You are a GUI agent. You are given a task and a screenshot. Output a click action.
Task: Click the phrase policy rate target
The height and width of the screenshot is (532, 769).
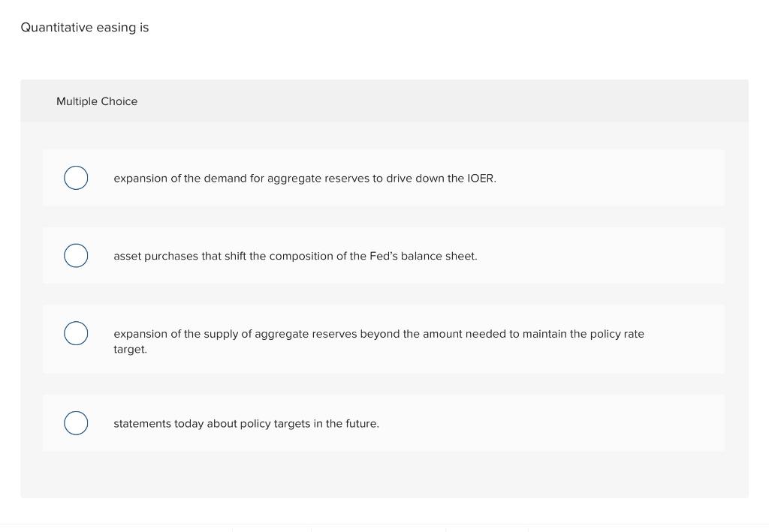(x=615, y=333)
